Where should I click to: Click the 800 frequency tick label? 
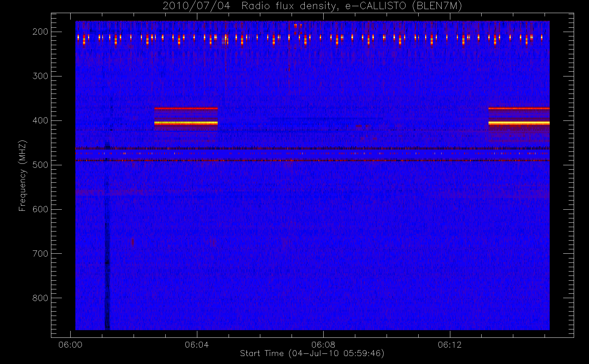(x=40, y=298)
